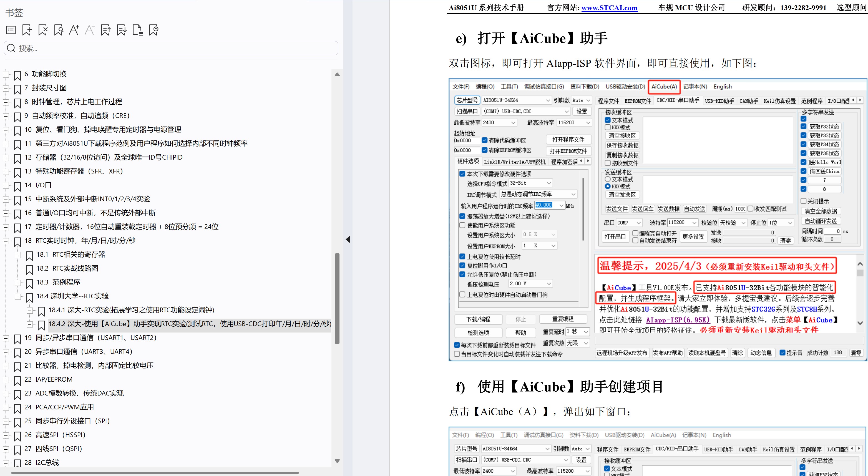868x476 pixels.
Task: Collapse the bookmarks panel with the black triangle
Action: [348, 240]
